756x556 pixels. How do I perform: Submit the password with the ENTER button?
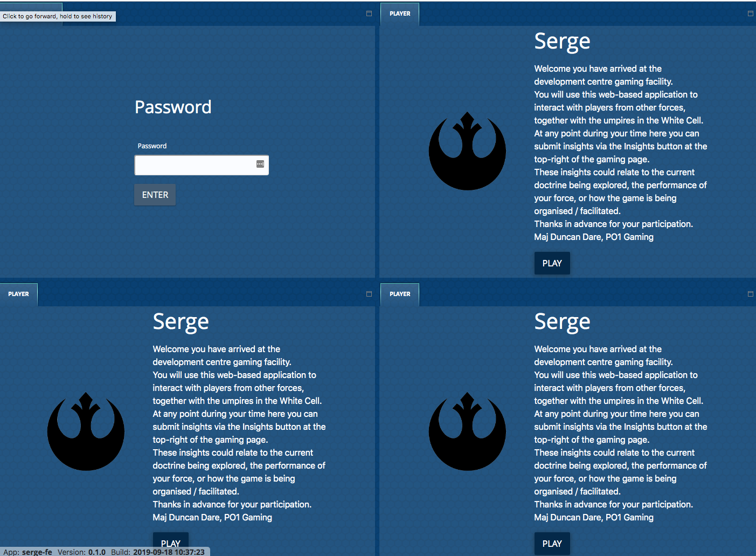tap(155, 195)
